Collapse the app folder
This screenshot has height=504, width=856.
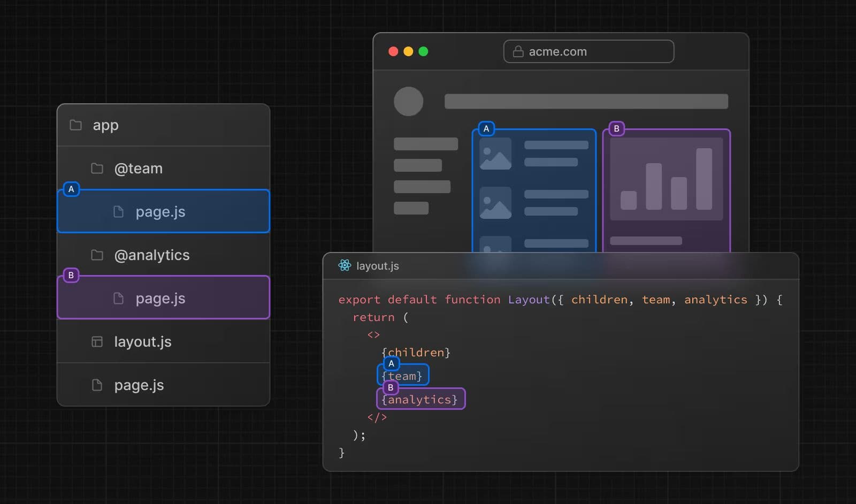coord(105,125)
